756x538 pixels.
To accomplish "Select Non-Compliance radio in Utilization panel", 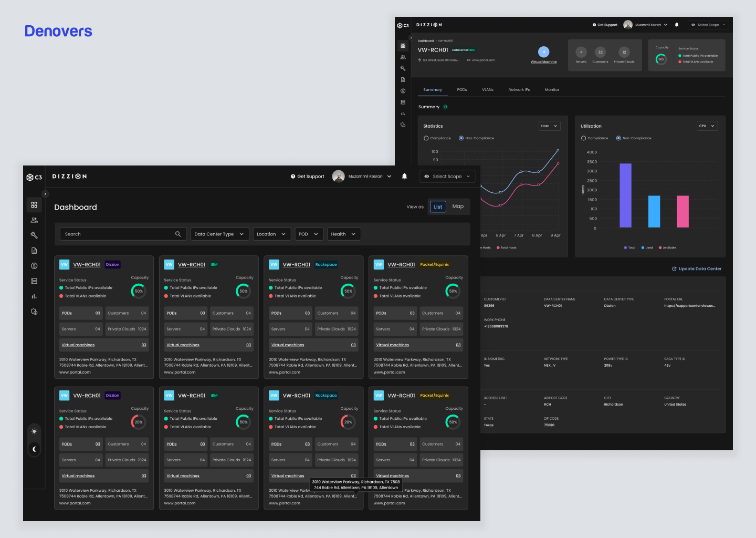I will (x=618, y=138).
